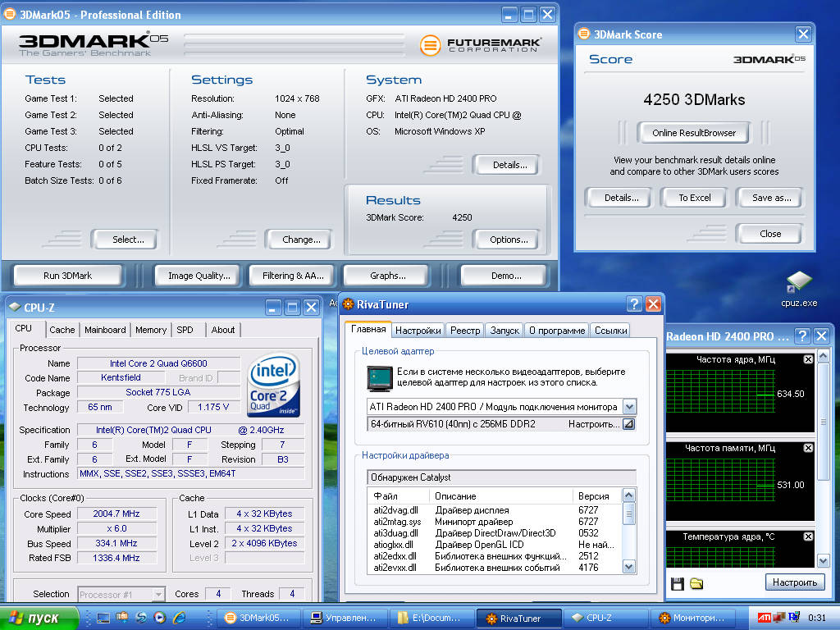Image resolution: width=840 pixels, height=630 pixels.
Task: Click the second quick launch icon in taskbar
Action: [x=122, y=618]
